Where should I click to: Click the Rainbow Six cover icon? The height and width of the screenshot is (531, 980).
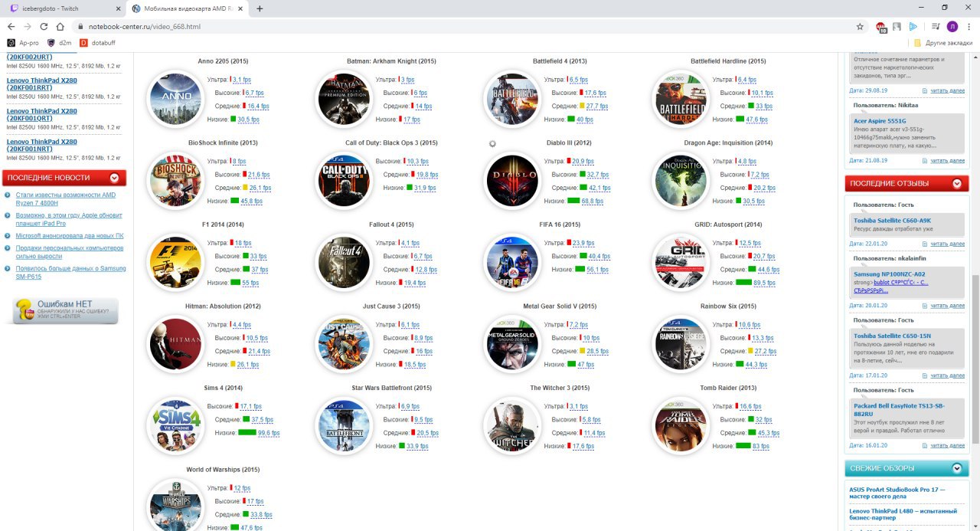681,344
